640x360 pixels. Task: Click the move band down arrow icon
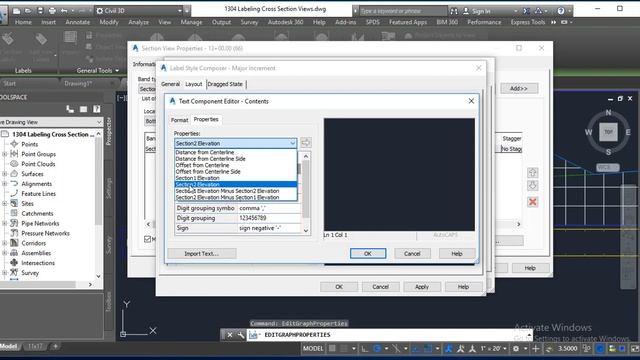click(532, 186)
